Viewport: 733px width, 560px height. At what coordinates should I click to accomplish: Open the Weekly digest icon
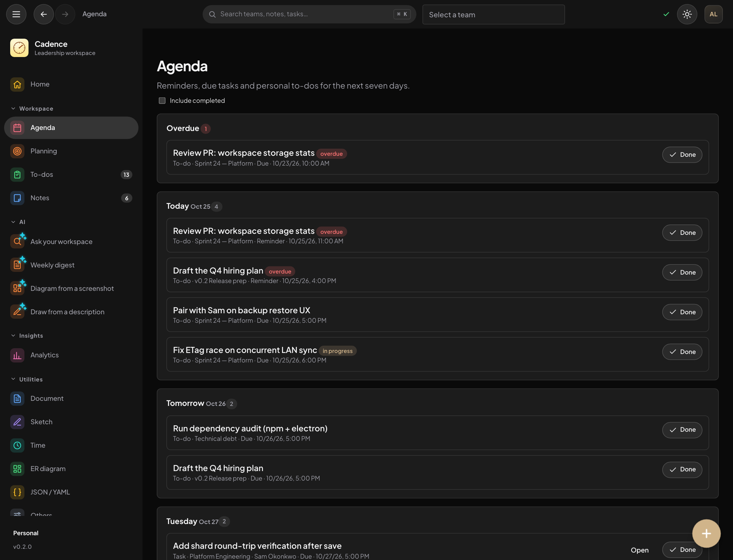tap(17, 265)
